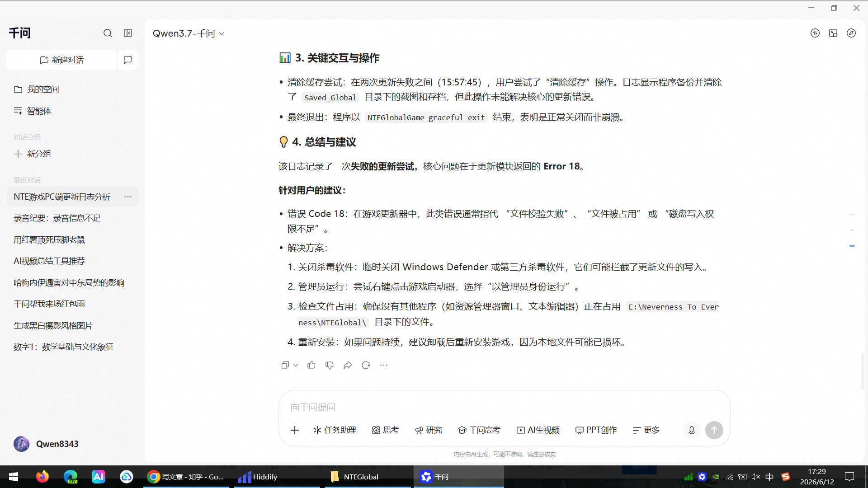
Task: Jump to highlighted blue scroll outline marker
Action: tap(852, 246)
